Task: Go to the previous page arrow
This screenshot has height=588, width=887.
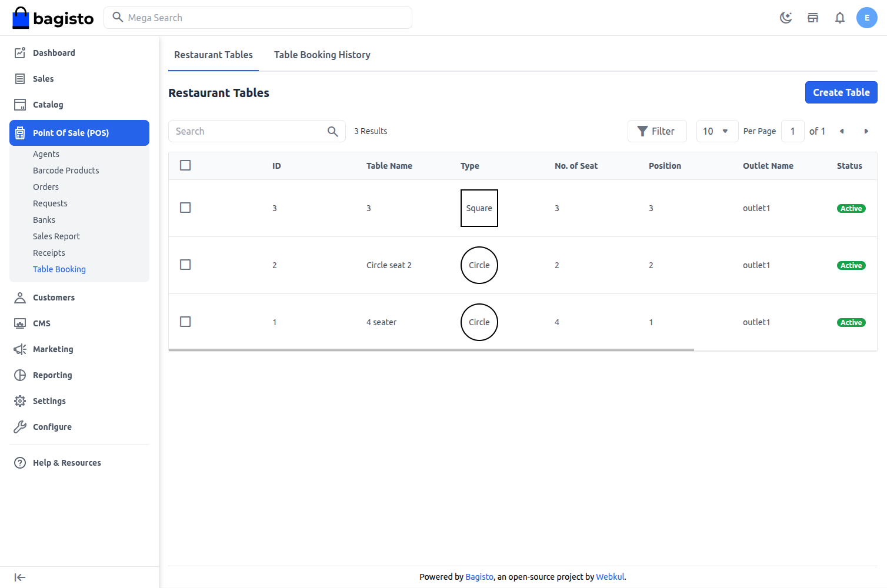Action: click(x=842, y=131)
